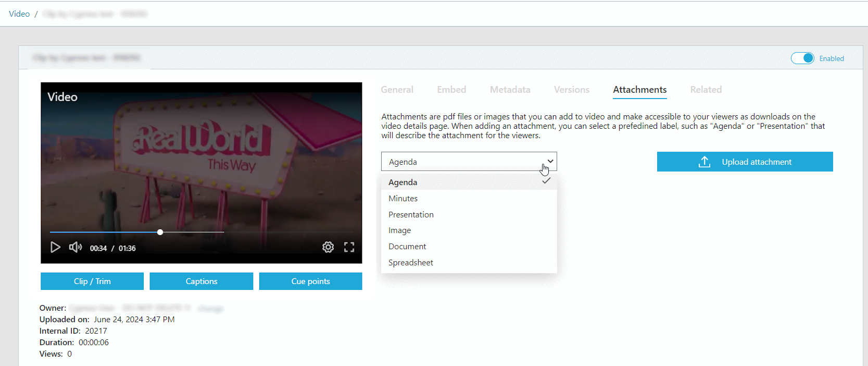Enter fullscreen video mode
The height and width of the screenshot is (366, 868).
(x=349, y=247)
